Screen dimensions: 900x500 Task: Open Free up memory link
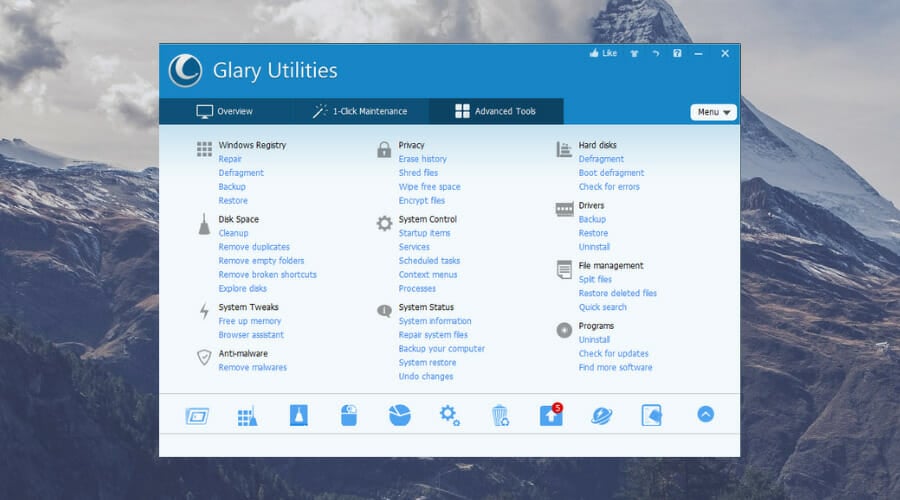pyautogui.click(x=250, y=321)
